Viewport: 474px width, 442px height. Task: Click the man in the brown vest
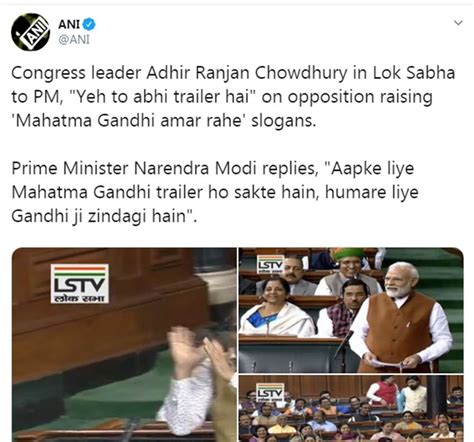[402, 317]
